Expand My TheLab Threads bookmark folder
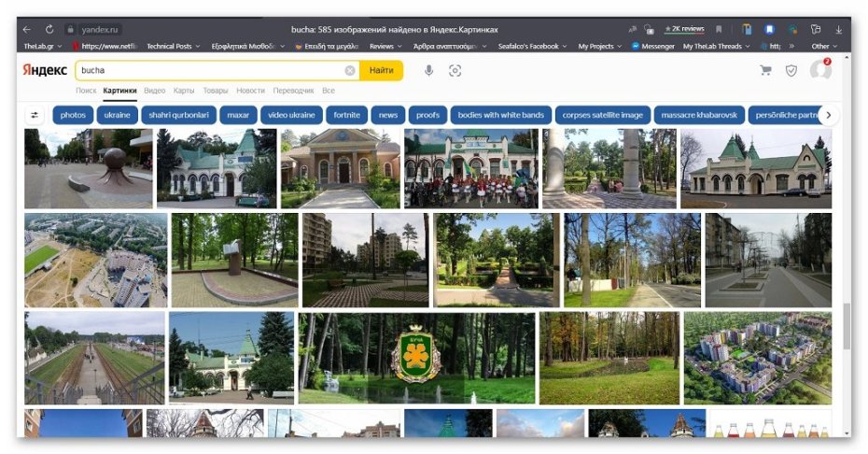Viewport: 868px width, 454px height. click(716, 46)
